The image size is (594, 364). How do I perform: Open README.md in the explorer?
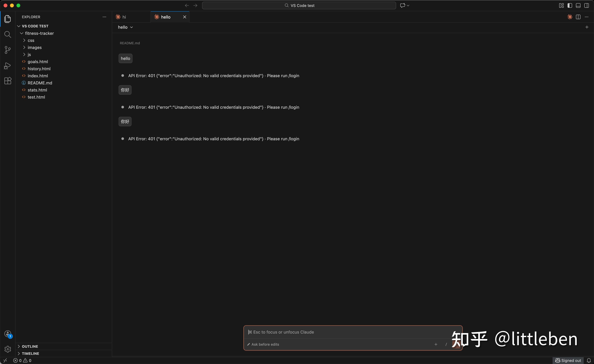pyautogui.click(x=40, y=83)
